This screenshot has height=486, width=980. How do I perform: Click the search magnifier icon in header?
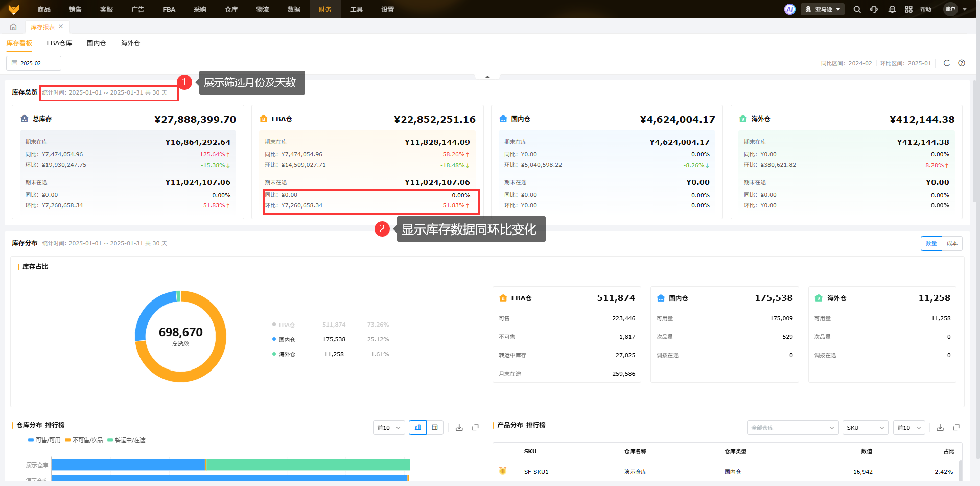857,9
